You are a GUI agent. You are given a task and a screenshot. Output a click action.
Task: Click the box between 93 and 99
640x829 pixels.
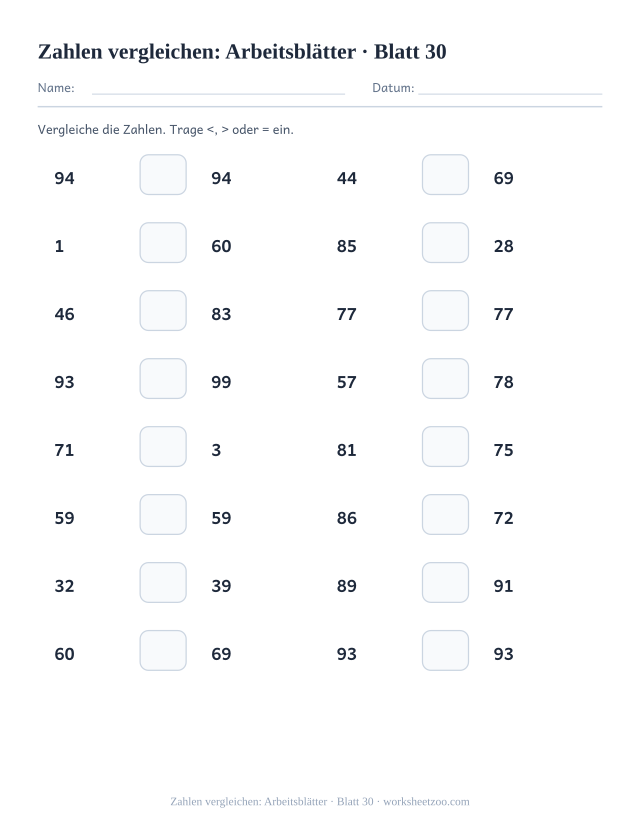[x=163, y=379]
